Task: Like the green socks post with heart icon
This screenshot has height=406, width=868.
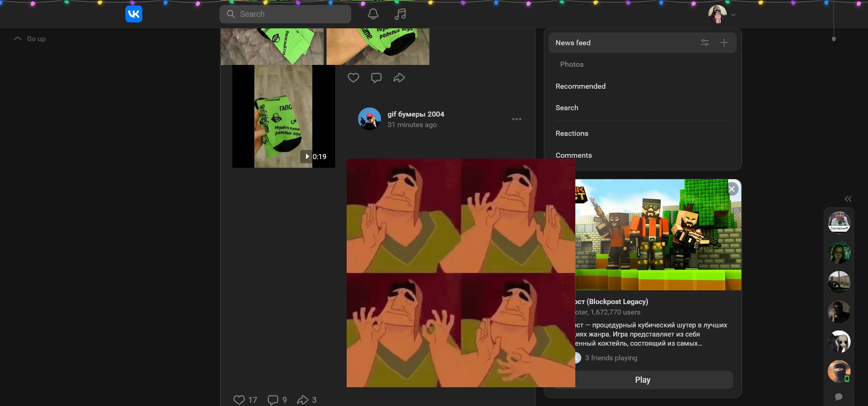Action: click(354, 78)
